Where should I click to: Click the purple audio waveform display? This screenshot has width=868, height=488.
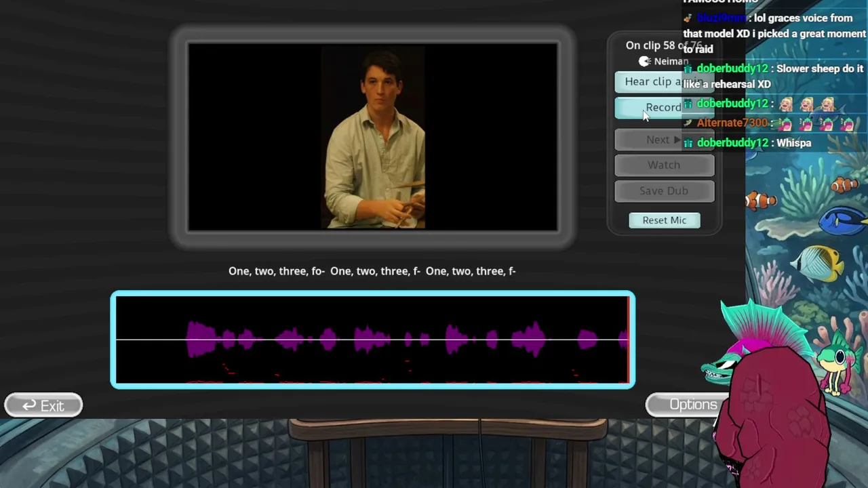click(x=372, y=340)
